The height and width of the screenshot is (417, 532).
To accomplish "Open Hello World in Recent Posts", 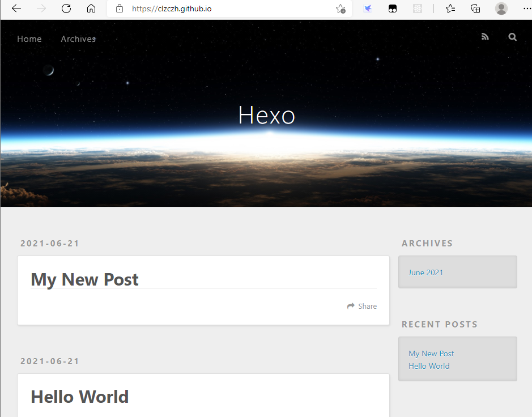I will pos(429,366).
